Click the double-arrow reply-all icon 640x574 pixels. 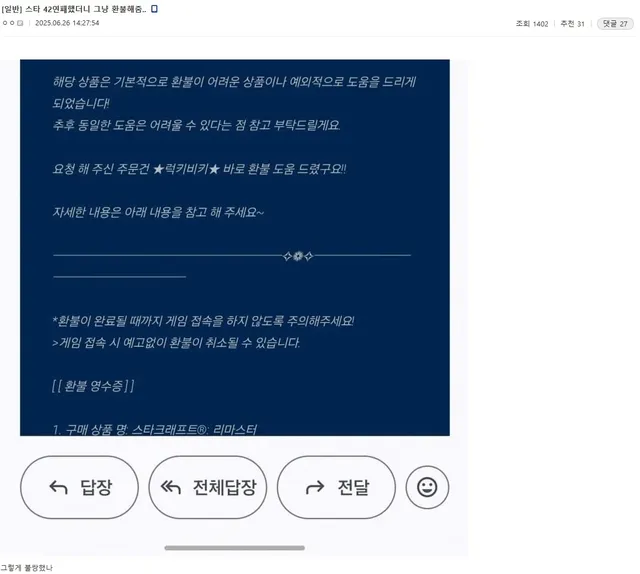click(171, 487)
